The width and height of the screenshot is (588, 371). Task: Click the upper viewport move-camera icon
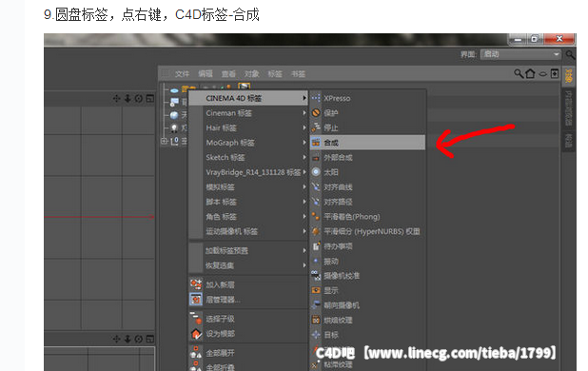117,99
